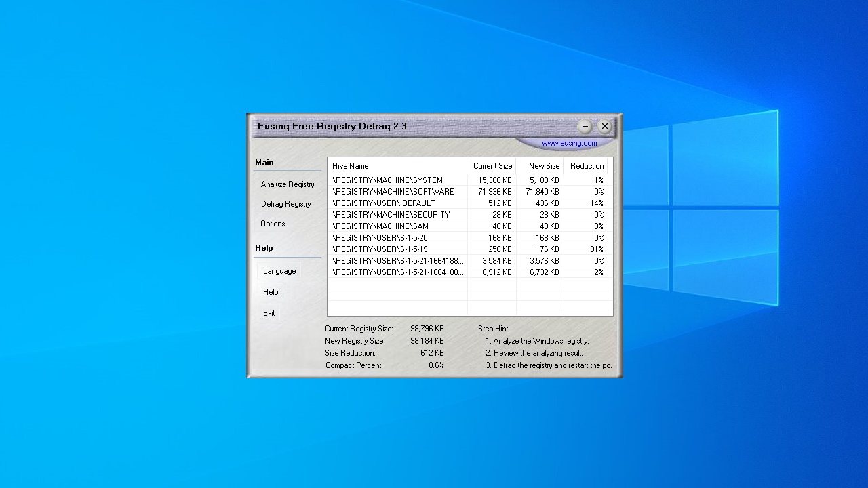Click the Size Reduction value 612 KB
Image resolution: width=868 pixels, height=488 pixels.
(x=432, y=353)
